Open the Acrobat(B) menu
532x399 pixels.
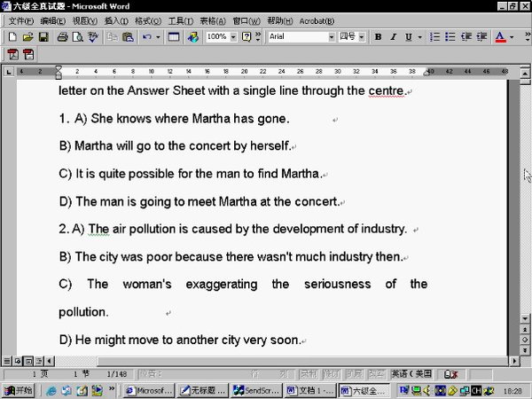(x=317, y=20)
